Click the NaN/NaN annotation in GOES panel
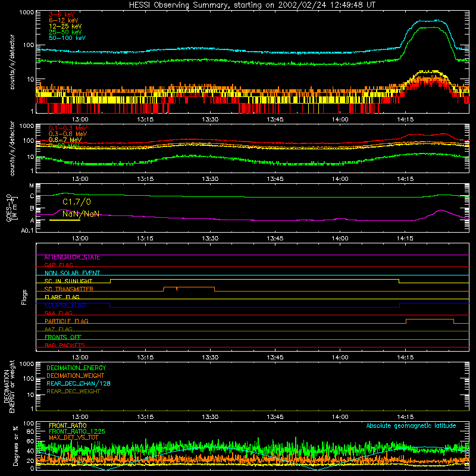Image resolution: width=476 pixels, height=476 pixels. [x=81, y=214]
